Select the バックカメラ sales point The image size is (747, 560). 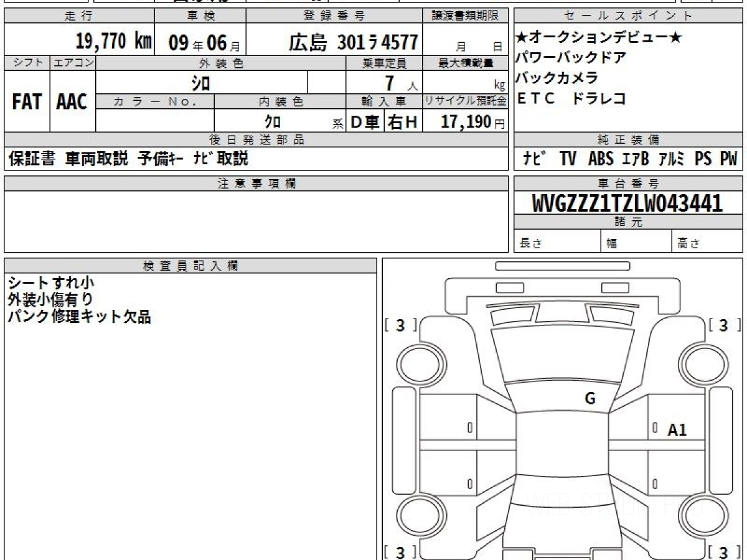coord(557,78)
